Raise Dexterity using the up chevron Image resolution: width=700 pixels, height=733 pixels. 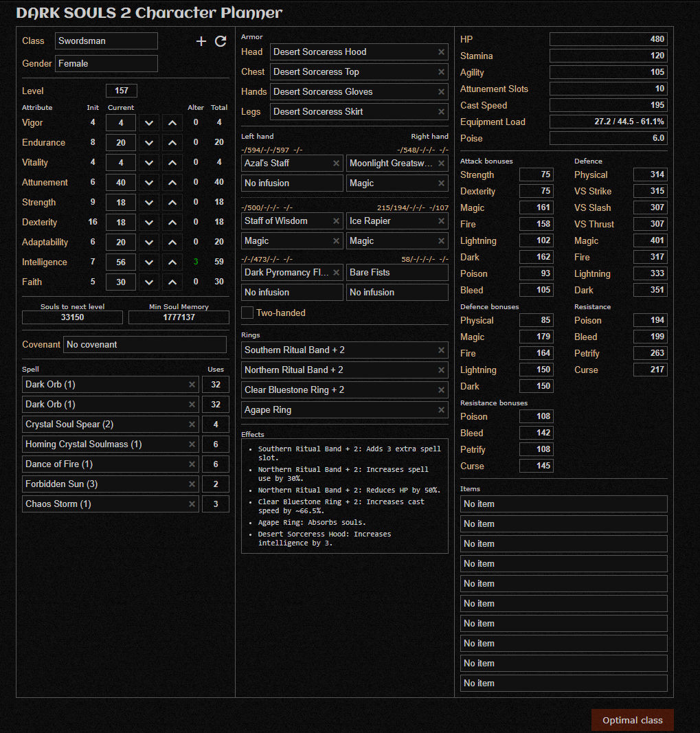(172, 223)
